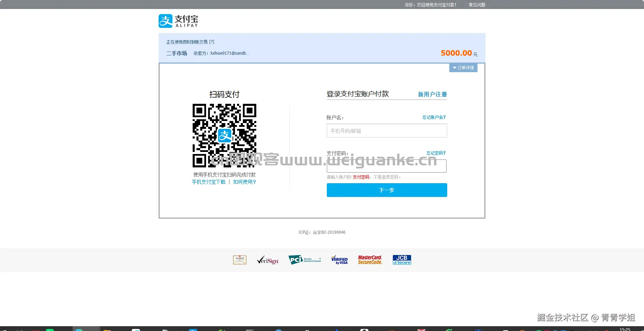Click the 二手市场 merchant name
The height and width of the screenshot is (331, 644).
pos(177,53)
